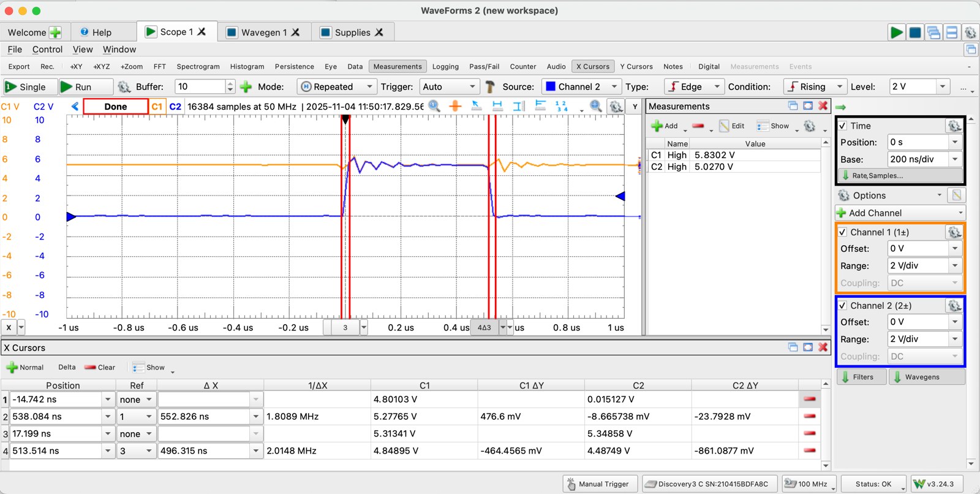Switch to the Wavegen 1 tab
The height and width of the screenshot is (494, 980).
(263, 32)
